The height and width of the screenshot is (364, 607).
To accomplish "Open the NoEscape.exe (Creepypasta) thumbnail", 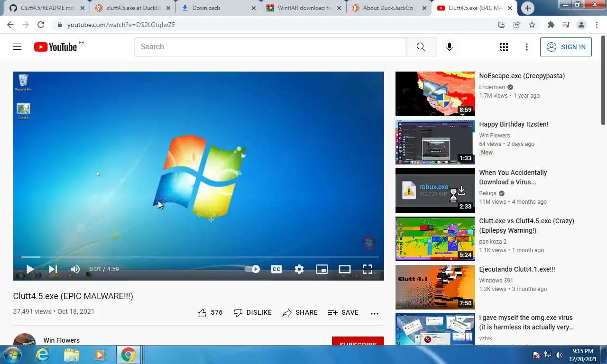I will click(x=435, y=94).
